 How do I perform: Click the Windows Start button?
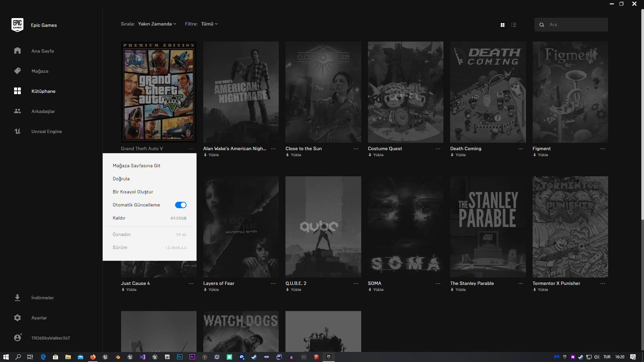6,357
